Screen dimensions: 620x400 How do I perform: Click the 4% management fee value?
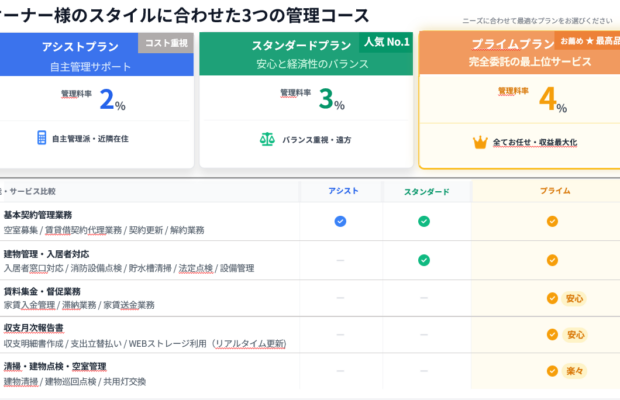(553, 99)
